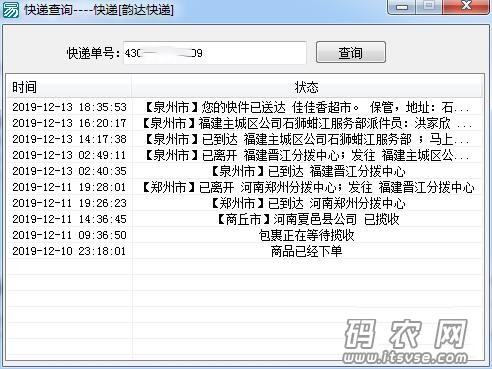The image size is (492, 369).
Task: Select the row timed 2019-12-13 18:35:53
Action: coord(244,107)
